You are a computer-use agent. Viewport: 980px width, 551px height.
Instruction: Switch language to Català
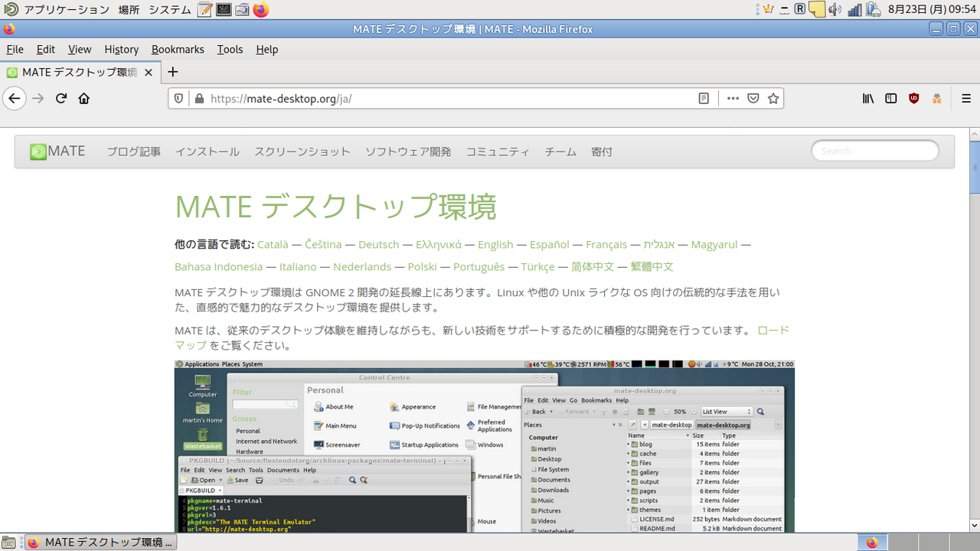(273, 244)
